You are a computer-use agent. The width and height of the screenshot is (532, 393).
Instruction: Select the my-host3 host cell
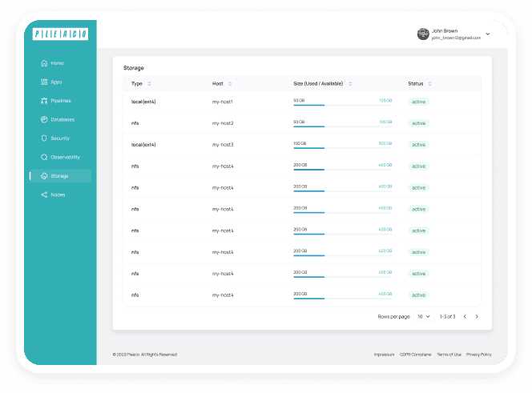[223, 144]
